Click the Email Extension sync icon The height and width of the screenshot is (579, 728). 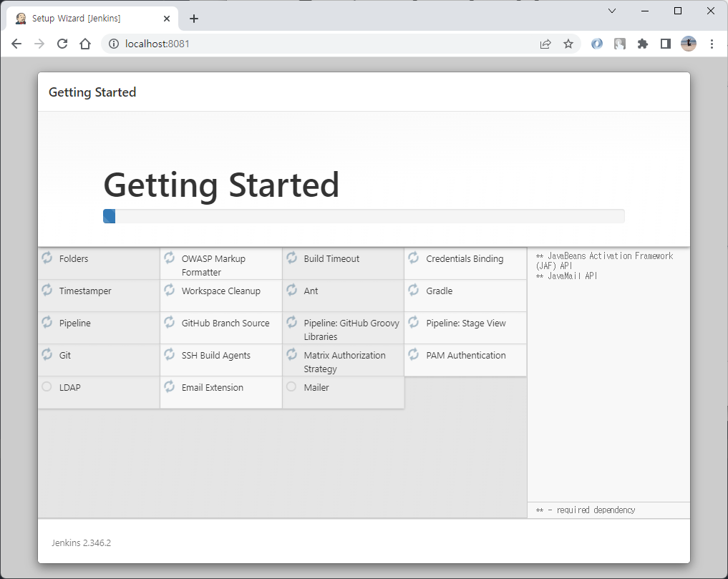coord(170,386)
